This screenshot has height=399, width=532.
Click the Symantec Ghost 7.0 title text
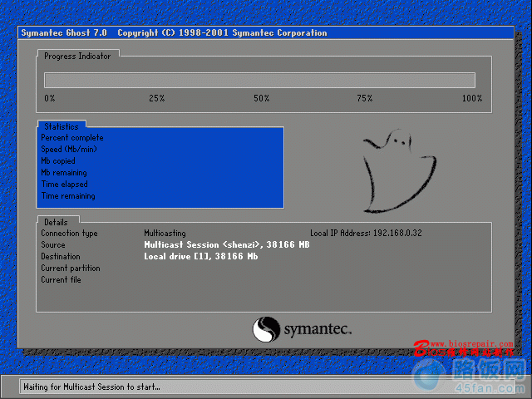(64, 33)
